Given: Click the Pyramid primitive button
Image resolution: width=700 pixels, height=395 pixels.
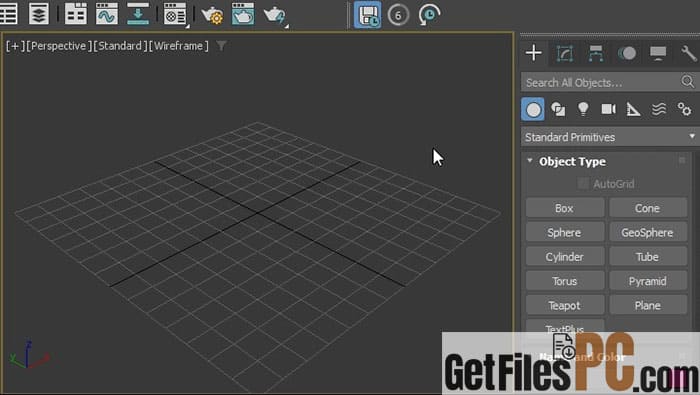Looking at the screenshot, I should click(648, 281).
